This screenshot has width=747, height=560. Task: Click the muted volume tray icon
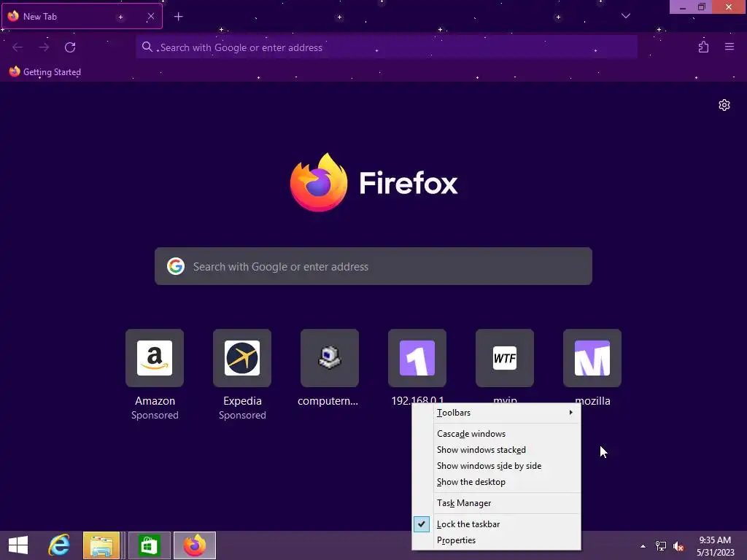pos(678,546)
